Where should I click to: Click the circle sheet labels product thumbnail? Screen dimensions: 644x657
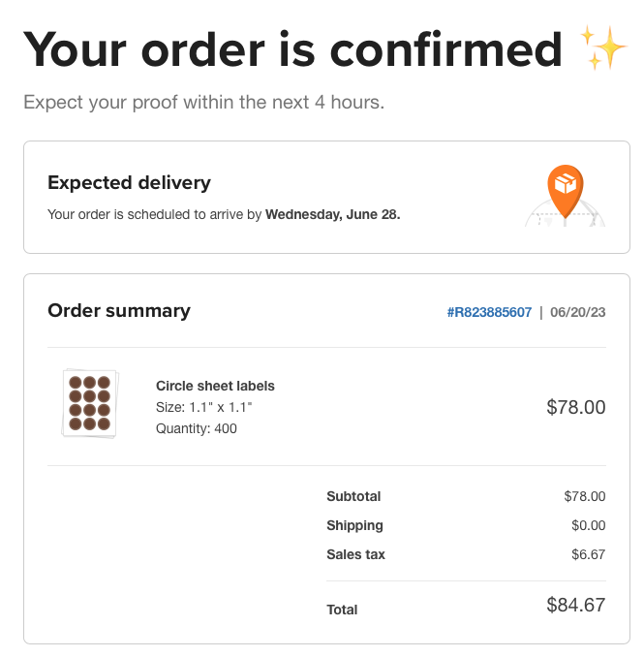[x=89, y=403]
